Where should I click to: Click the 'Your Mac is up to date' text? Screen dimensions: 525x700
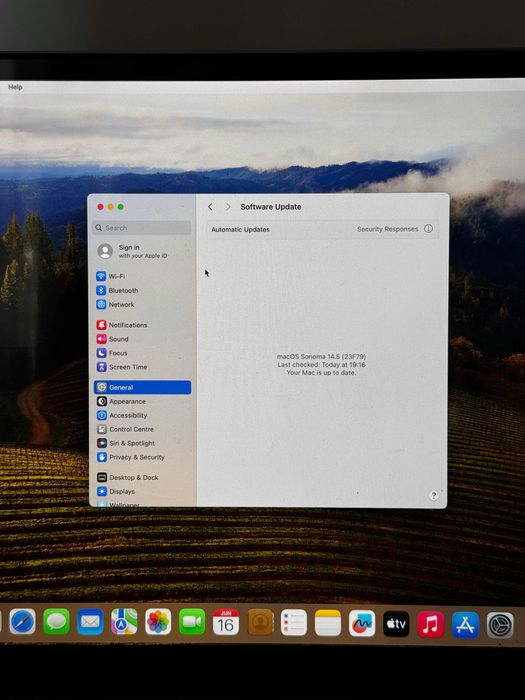pyautogui.click(x=321, y=373)
